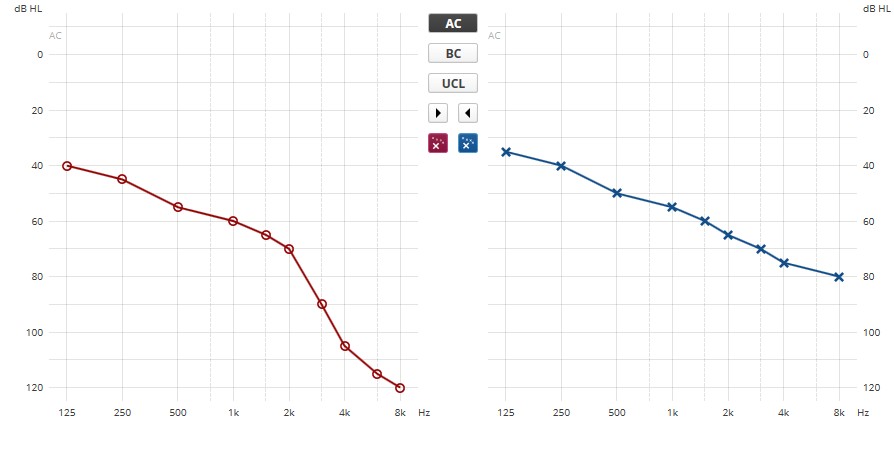Select the AC measurement type
Image resolution: width=894 pixels, height=465 pixels.
(x=453, y=23)
